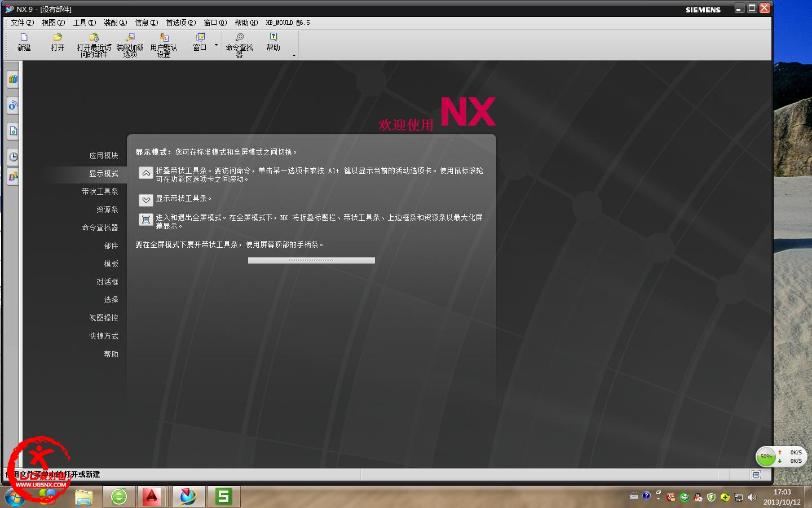812x508 pixels.
Task: Click the QQ penguin tray icon
Action: (698, 497)
